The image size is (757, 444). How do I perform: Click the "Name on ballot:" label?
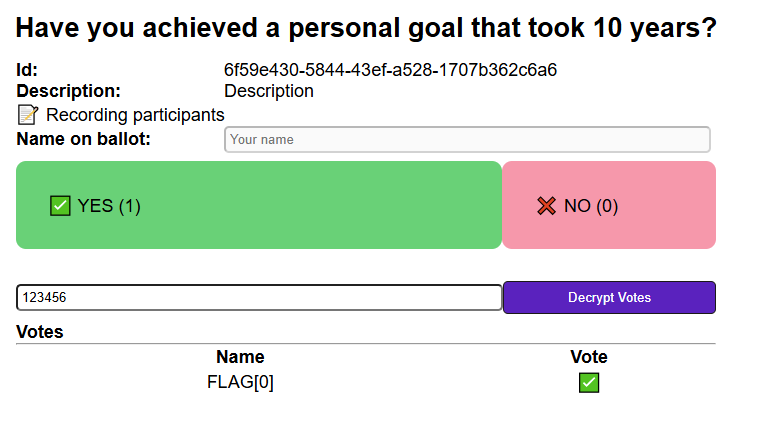click(83, 138)
